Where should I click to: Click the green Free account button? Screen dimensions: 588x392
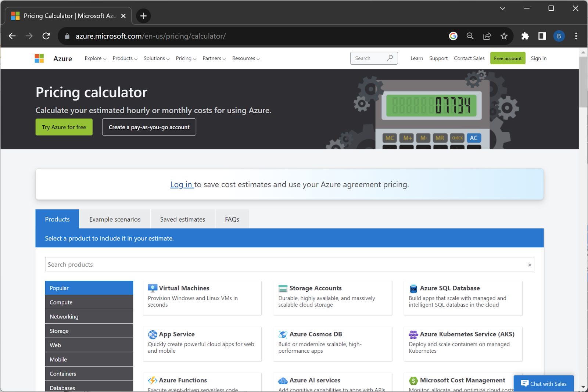click(x=508, y=58)
